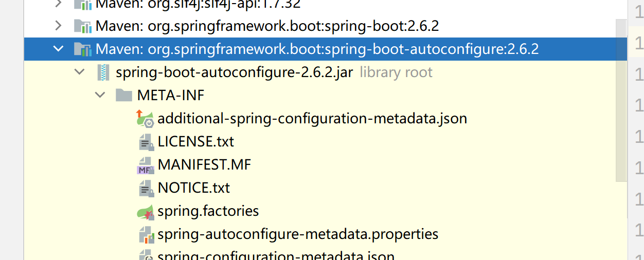Viewport: 644px width, 260px height.
Task: Expand the slf4j-api Maven library node
Action: pyautogui.click(x=58, y=4)
